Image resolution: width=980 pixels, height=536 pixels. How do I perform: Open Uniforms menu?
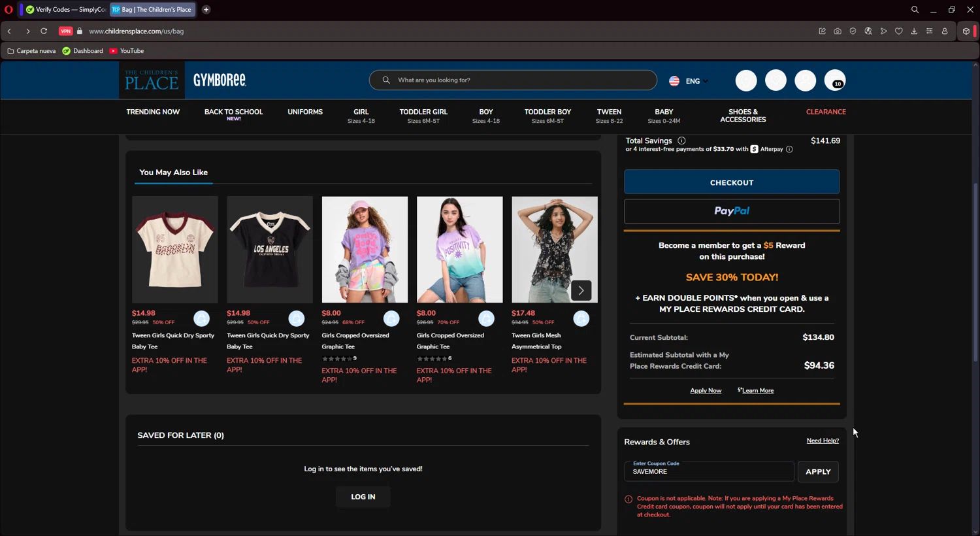pos(305,112)
